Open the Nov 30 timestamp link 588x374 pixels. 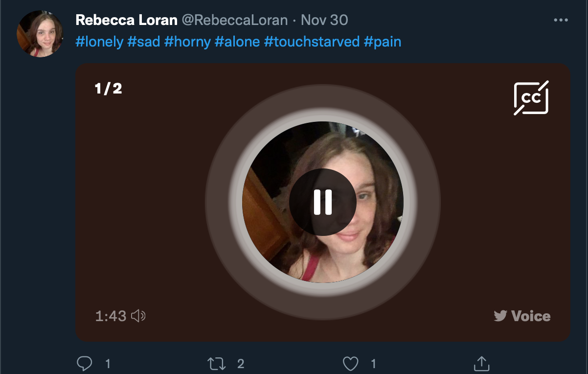[324, 20]
